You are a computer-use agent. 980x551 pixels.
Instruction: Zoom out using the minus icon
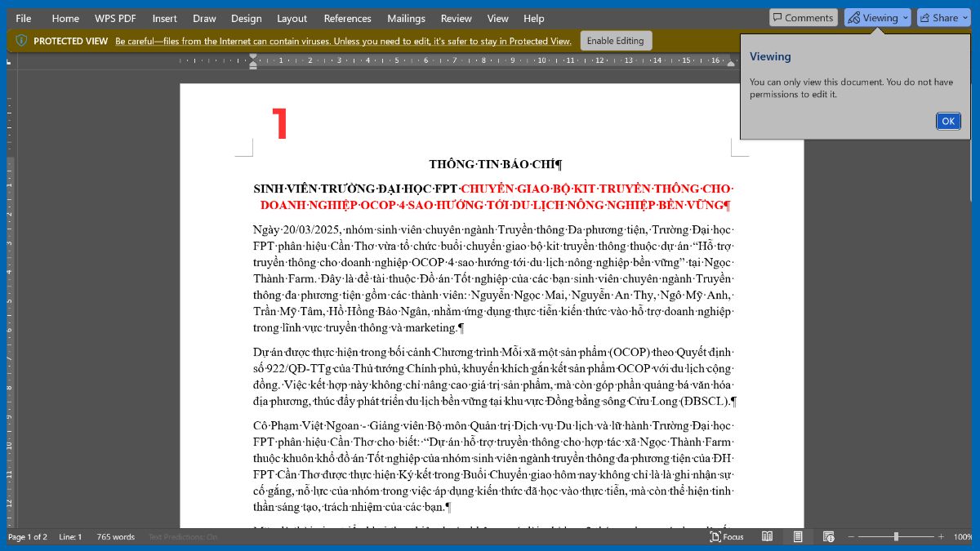[852, 537]
